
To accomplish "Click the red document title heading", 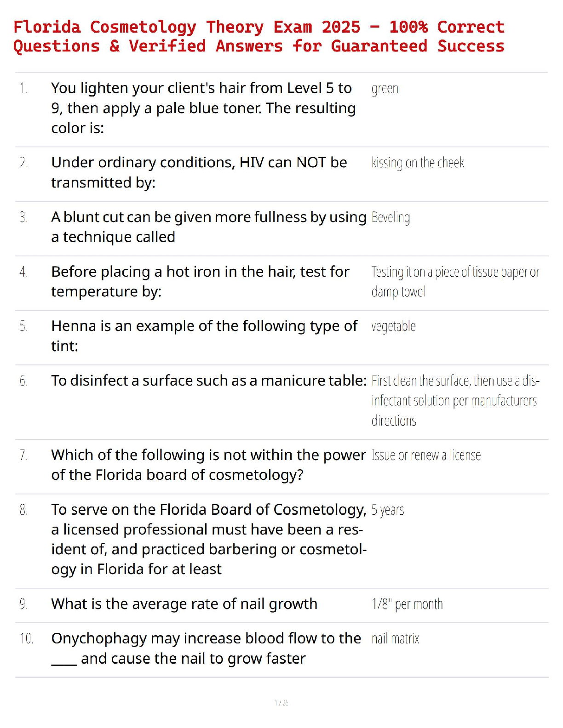I will click(259, 37).
